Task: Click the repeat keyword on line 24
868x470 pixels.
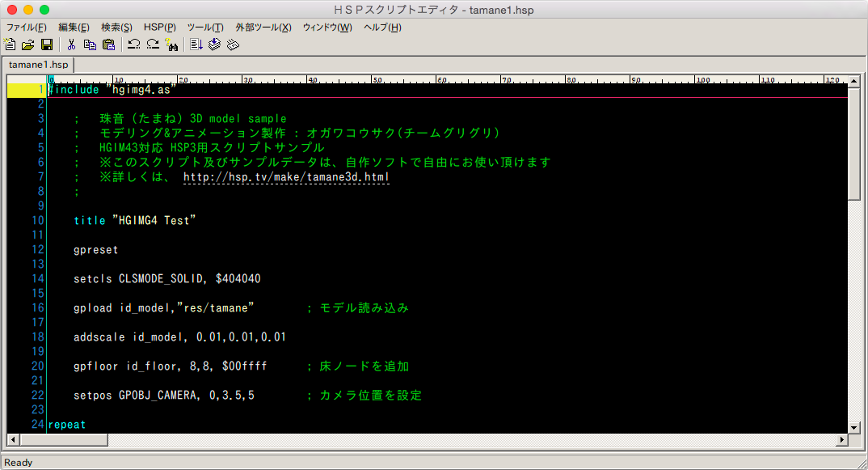Action: coord(67,425)
